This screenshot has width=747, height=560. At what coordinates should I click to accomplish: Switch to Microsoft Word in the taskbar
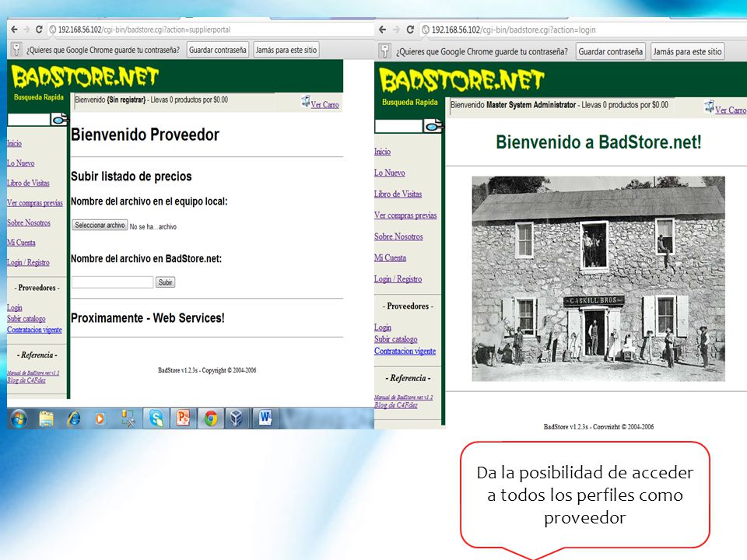click(265, 418)
